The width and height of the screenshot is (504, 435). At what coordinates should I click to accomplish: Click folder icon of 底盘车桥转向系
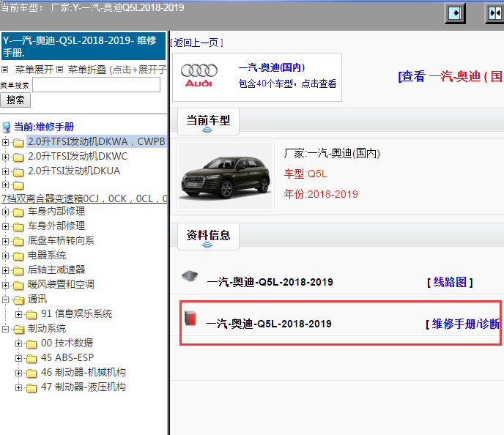18,241
